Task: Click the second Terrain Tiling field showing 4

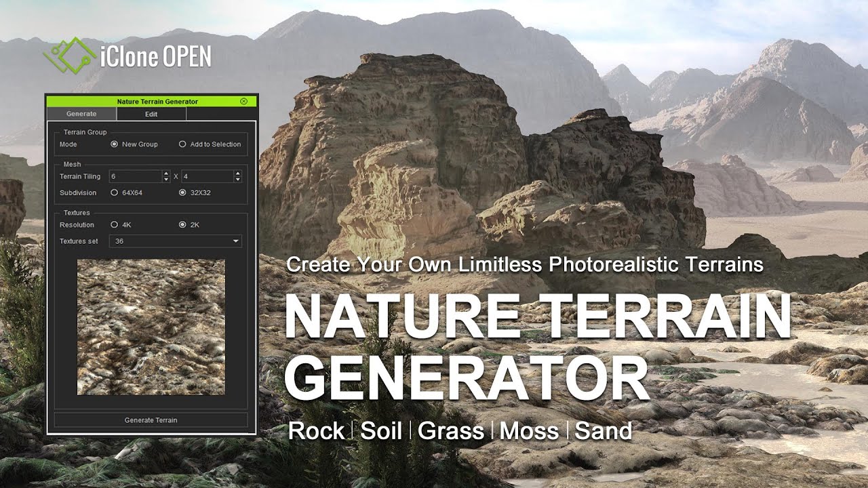Action: [x=207, y=176]
